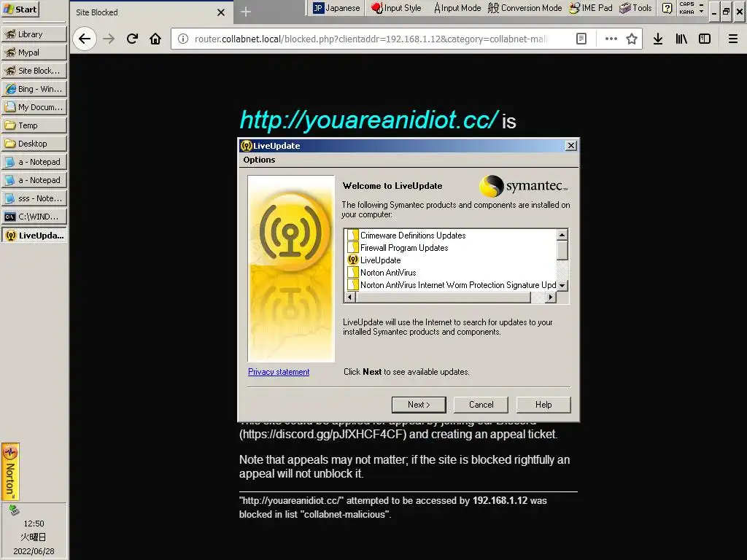Switch to first 'a - Notepad' taskbar item
The width and height of the screenshot is (747, 560).
pos(34,162)
